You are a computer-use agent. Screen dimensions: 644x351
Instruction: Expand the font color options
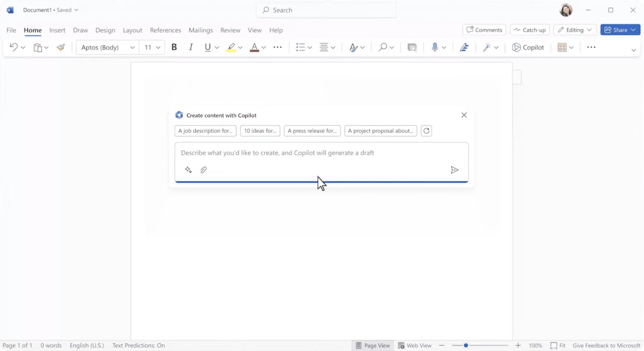[x=264, y=47]
